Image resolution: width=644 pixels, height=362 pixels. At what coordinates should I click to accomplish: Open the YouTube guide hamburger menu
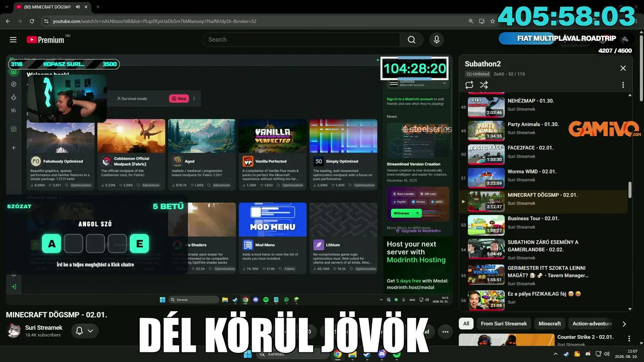click(x=13, y=40)
